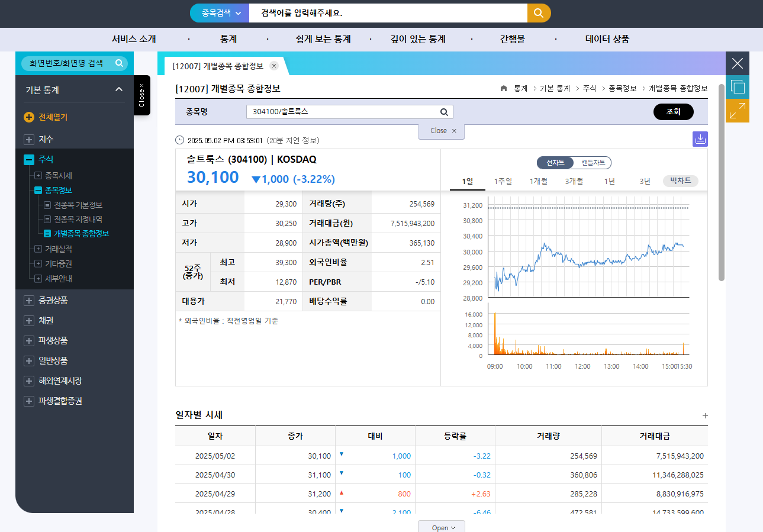Image resolution: width=763 pixels, height=532 pixels.
Task: Open the collapsed panel via bottom Open control
Action: click(x=441, y=526)
